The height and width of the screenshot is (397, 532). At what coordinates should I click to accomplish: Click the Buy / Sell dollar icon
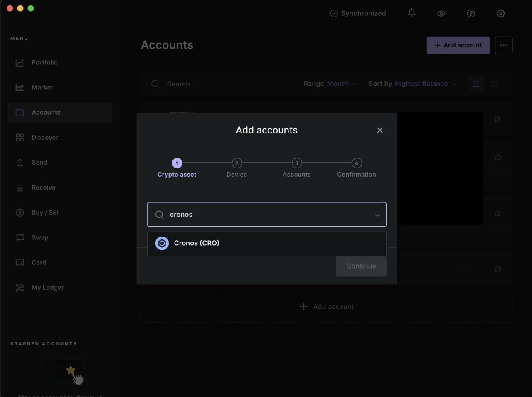coord(20,212)
